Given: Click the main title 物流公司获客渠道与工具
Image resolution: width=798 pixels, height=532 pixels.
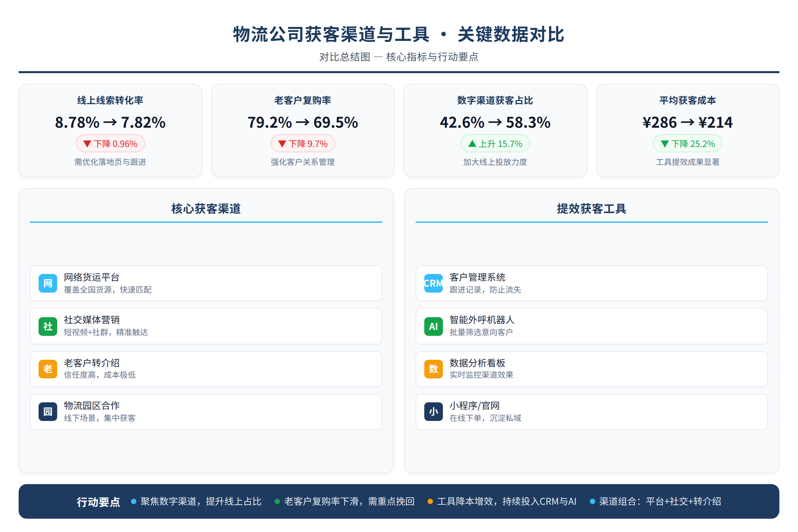Looking at the screenshot, I should [x=332, y=34].
